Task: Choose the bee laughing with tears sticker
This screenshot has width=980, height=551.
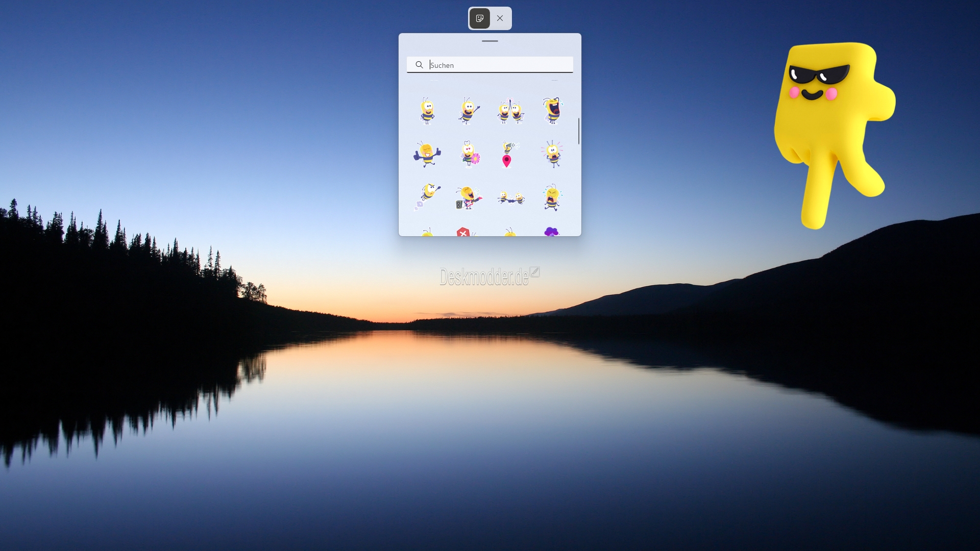Action: [x=552, y=110]
